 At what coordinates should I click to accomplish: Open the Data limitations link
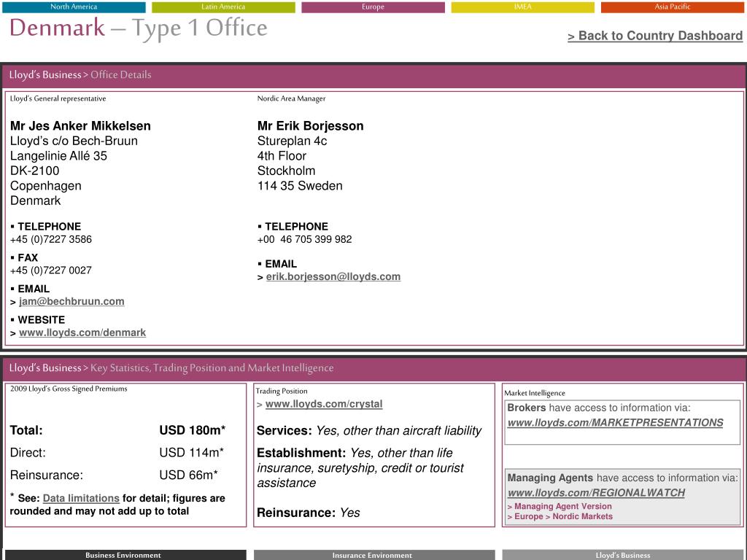[x=81, y=498]
